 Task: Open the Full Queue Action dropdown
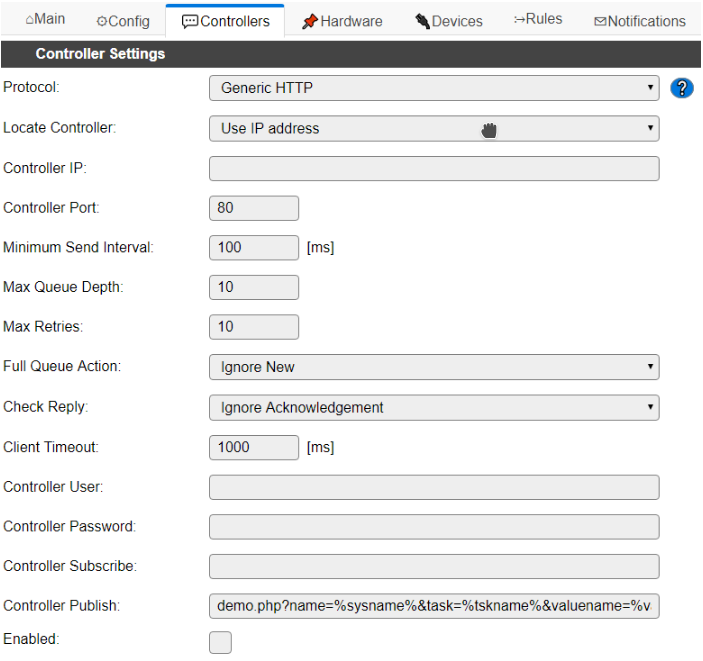433,367
